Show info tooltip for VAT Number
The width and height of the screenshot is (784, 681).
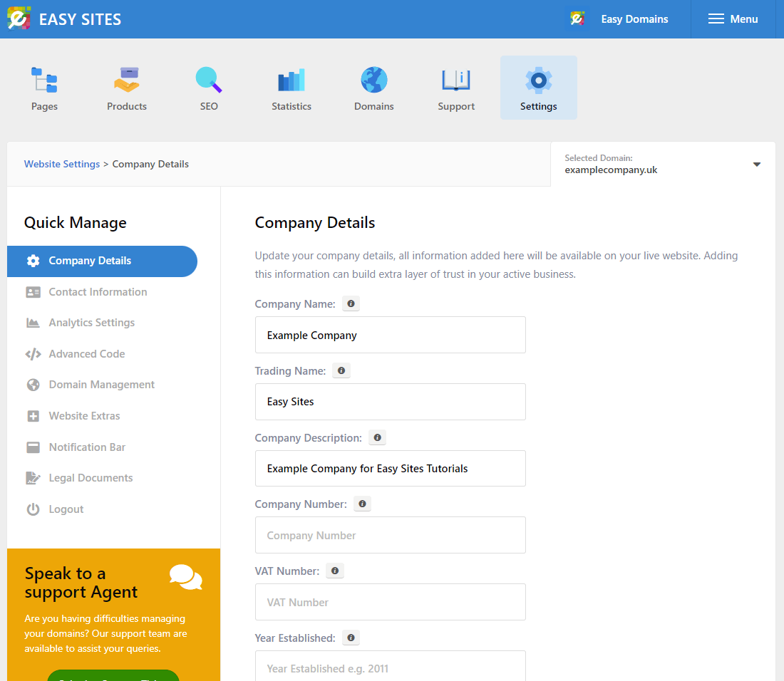click(x=335, y=571)
